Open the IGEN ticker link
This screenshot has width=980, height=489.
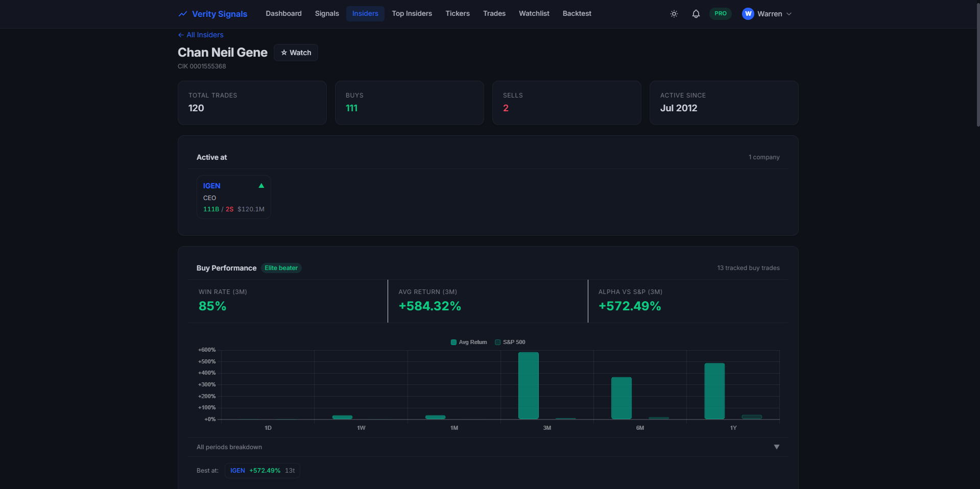211,186
